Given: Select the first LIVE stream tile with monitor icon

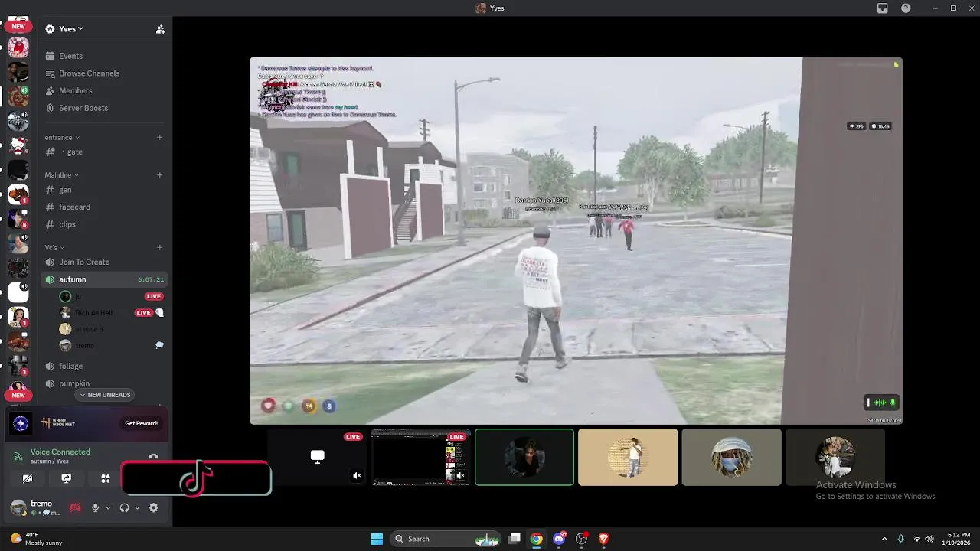Looking at the screenshot, I should pos(317,457).
